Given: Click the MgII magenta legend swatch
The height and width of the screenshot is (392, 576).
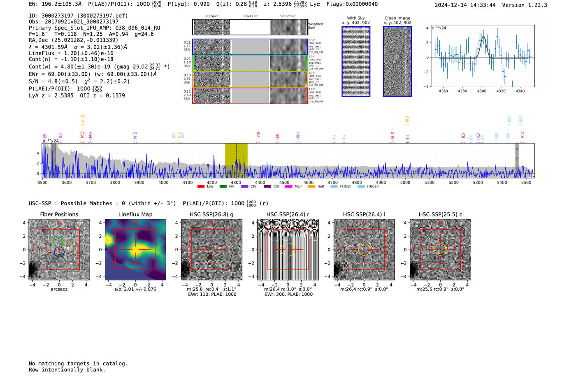Looking at the screenshot, I should click(288, 187).
